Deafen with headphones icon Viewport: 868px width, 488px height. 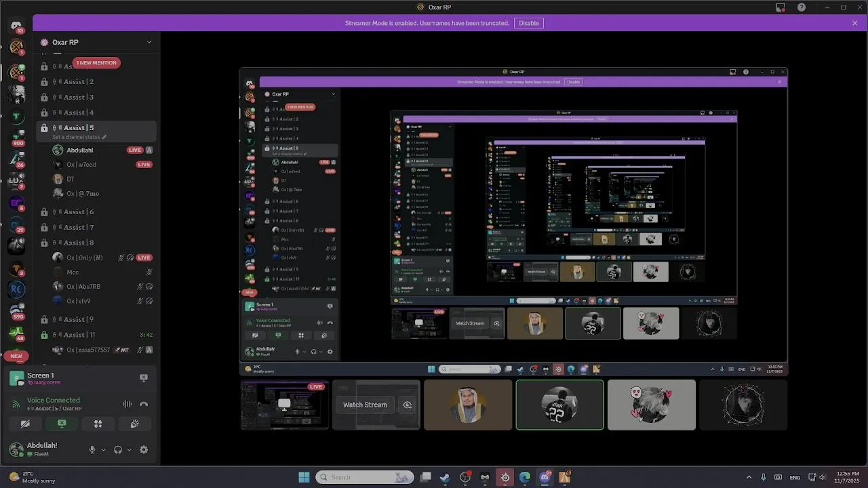click(x=118, y=449)
